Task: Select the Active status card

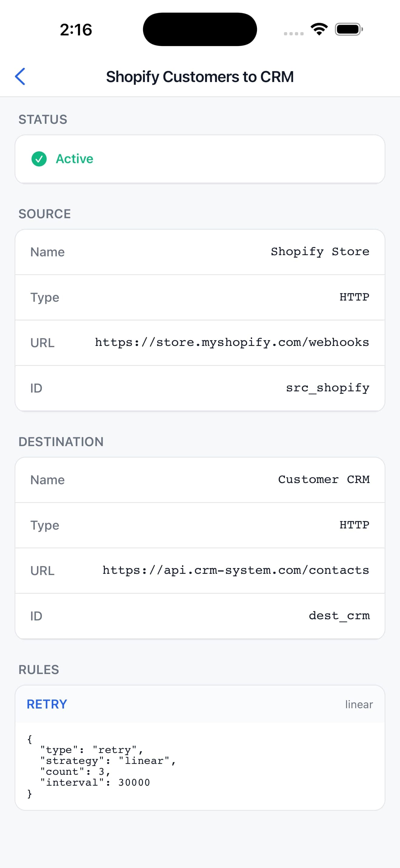Action: 200,159
